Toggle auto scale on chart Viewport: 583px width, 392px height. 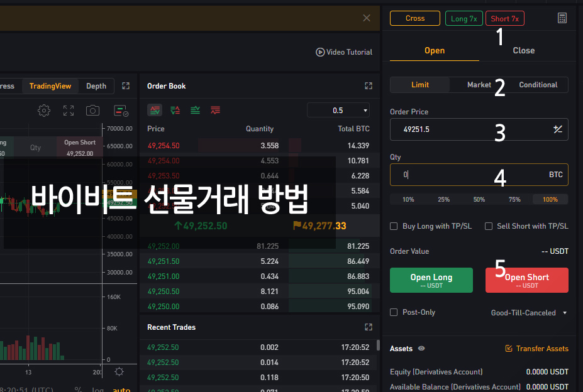(x=121, y=389)
